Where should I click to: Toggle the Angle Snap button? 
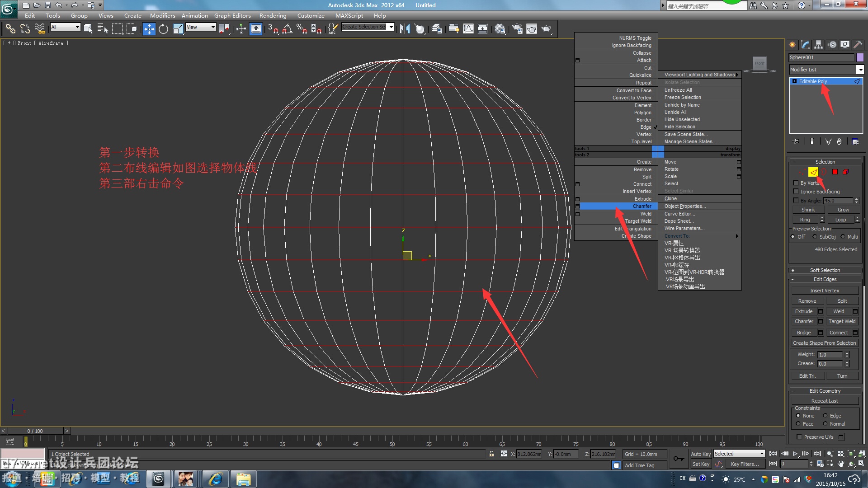click(287, 29)
